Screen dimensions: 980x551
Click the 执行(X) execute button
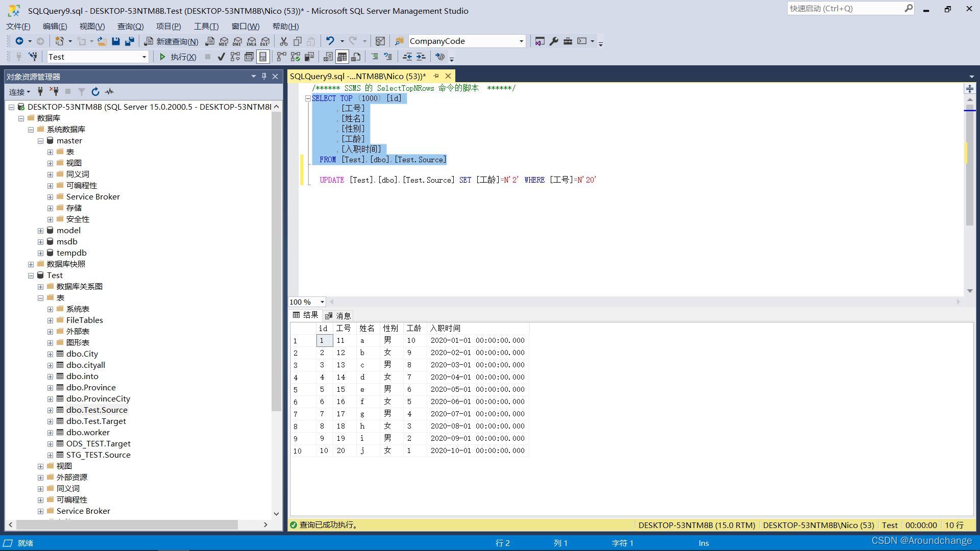click(x=178, y=57)
